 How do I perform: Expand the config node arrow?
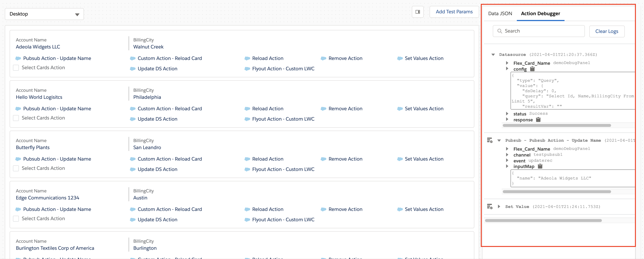pos(507,69)
